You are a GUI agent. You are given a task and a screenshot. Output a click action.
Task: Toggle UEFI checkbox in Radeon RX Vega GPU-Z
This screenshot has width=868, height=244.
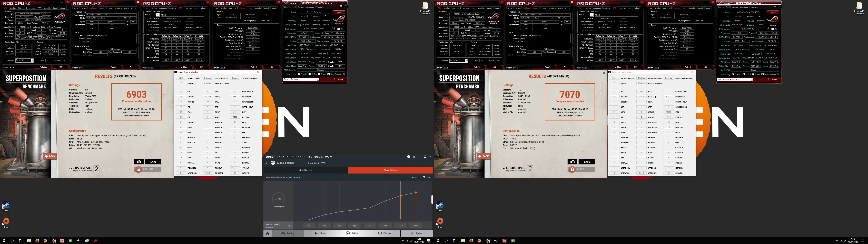pos(339,29)
